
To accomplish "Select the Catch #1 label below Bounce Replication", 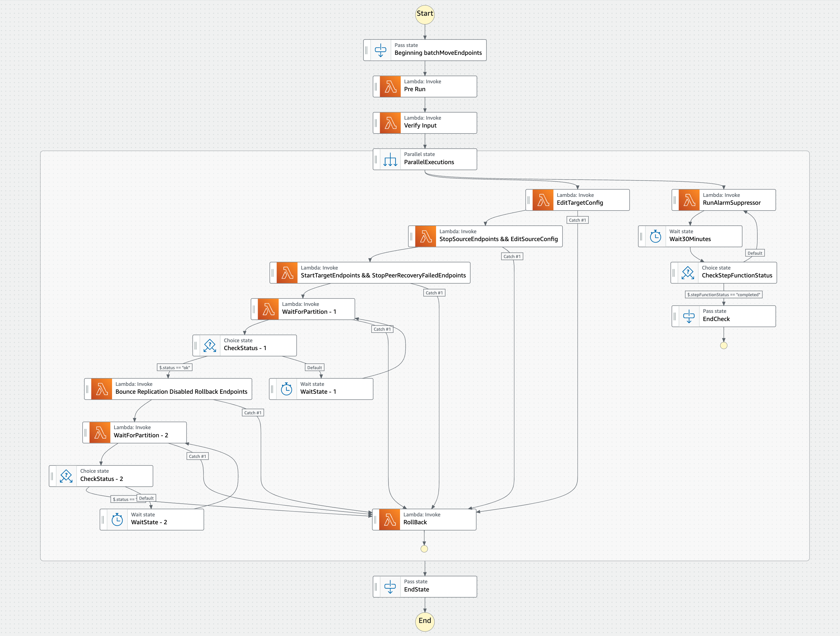I will [x=253, y=413].
